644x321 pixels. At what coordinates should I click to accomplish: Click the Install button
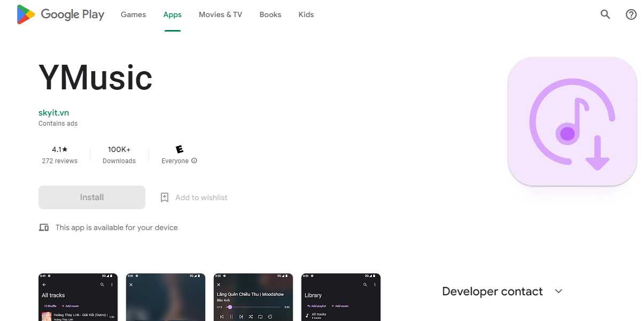(92, 197)
